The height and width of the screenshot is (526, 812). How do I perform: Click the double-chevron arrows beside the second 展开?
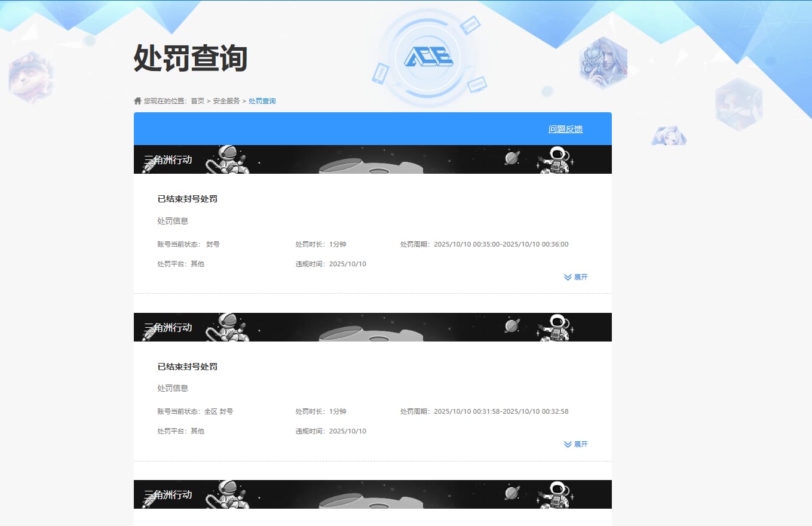coord(567,444)
